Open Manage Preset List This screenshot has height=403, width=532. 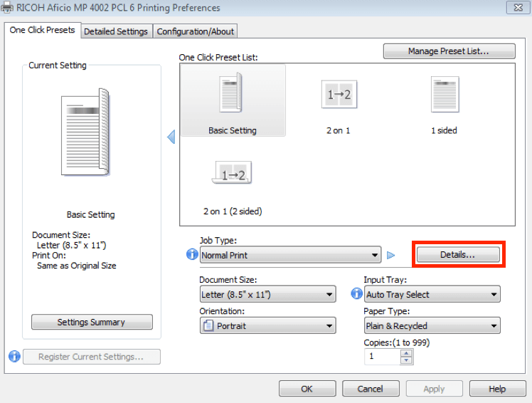click(449, 51)
